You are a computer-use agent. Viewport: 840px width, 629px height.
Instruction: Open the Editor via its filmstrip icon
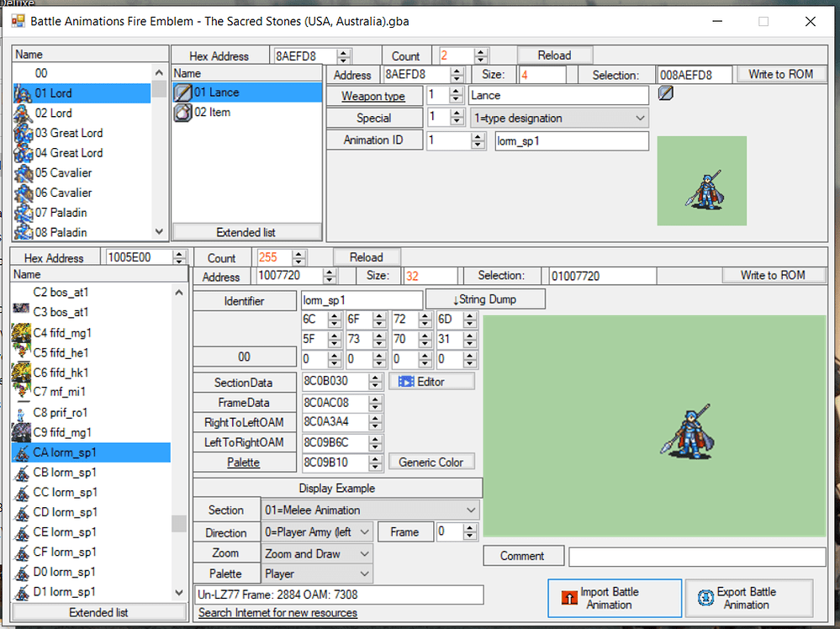click(408, 382)
